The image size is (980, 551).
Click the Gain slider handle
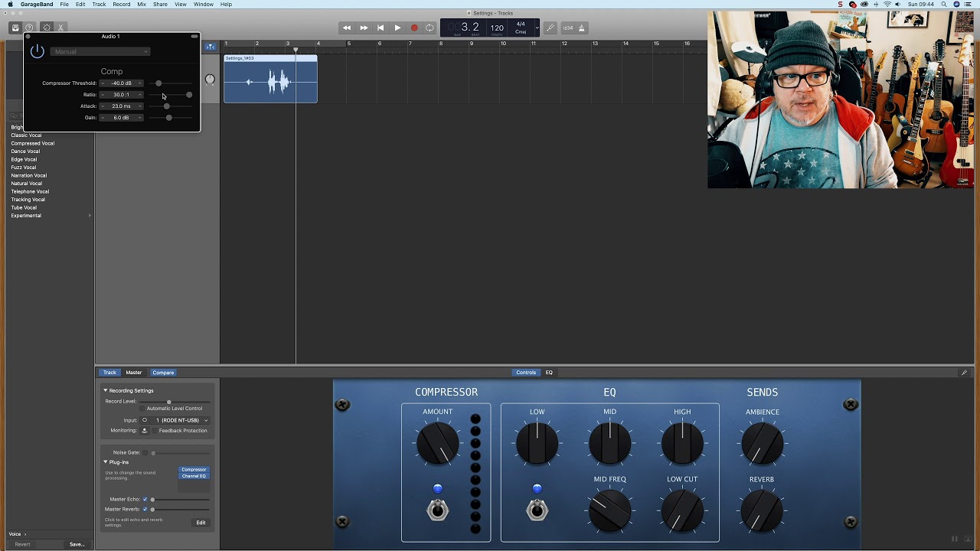(168, 118)
